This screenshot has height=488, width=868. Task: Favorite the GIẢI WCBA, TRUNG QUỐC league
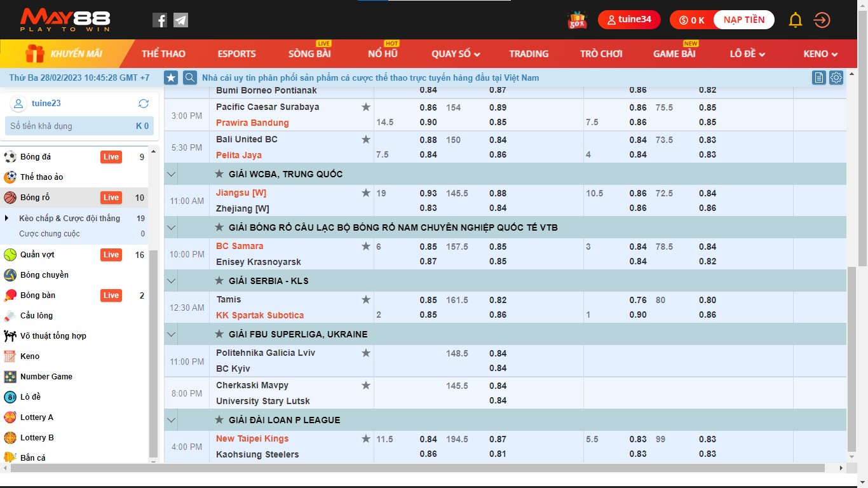click(x=219, y=174)
